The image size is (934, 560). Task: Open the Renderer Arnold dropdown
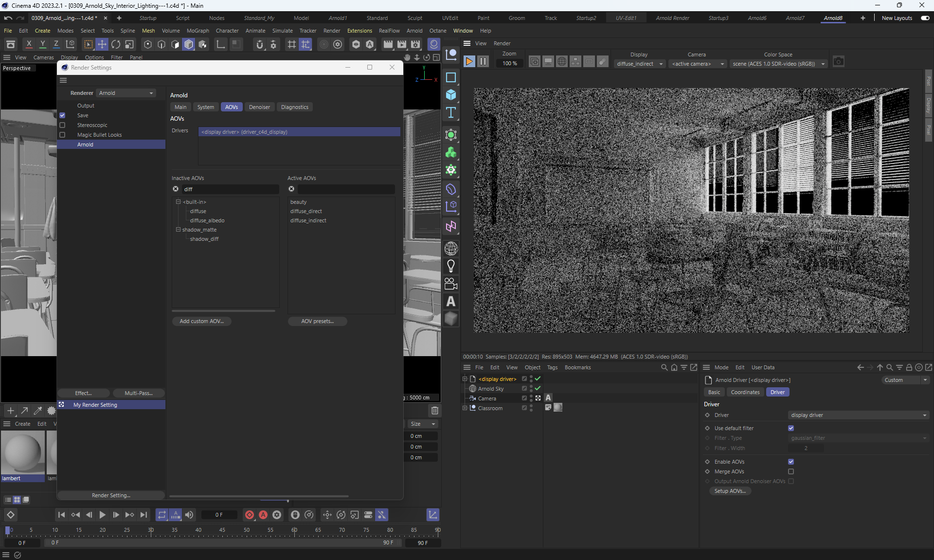pos(126,93)
